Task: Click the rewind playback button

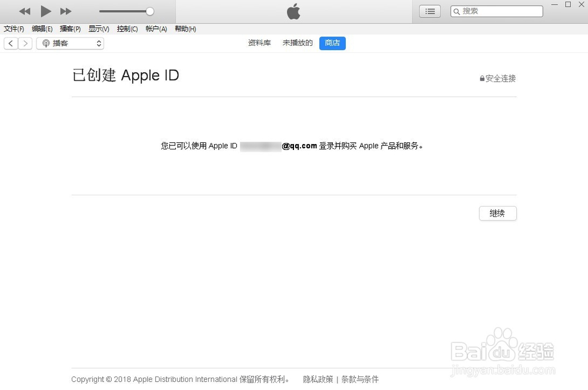Action: [x=25, y=11]
